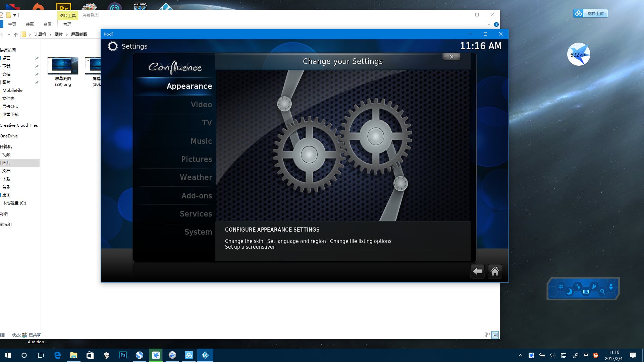Screen dimensions: 644x362
Task: Click Kodi's home icon button
Action: point(495,271)
